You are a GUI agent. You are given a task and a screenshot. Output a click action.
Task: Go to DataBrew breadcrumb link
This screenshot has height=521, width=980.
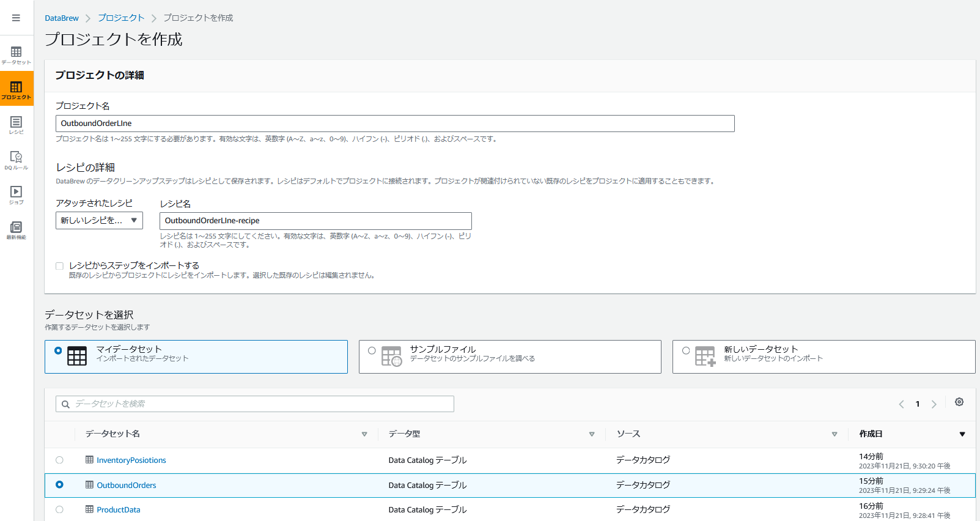pos(62,18)
